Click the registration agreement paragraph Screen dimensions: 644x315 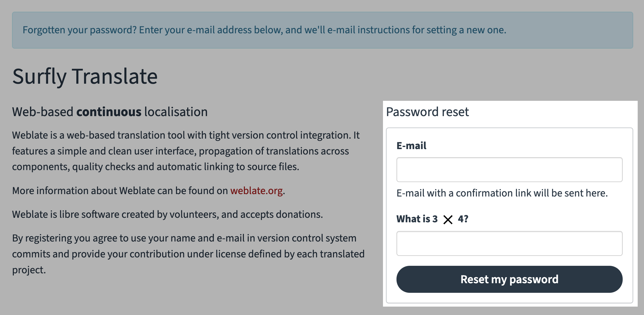point(188,246)
